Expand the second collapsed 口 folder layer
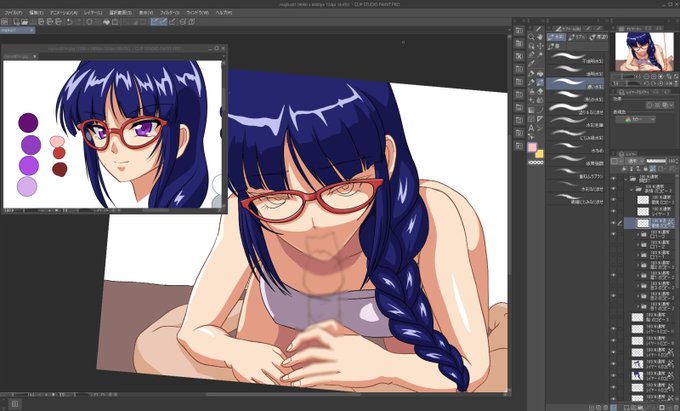 [638, 245]
